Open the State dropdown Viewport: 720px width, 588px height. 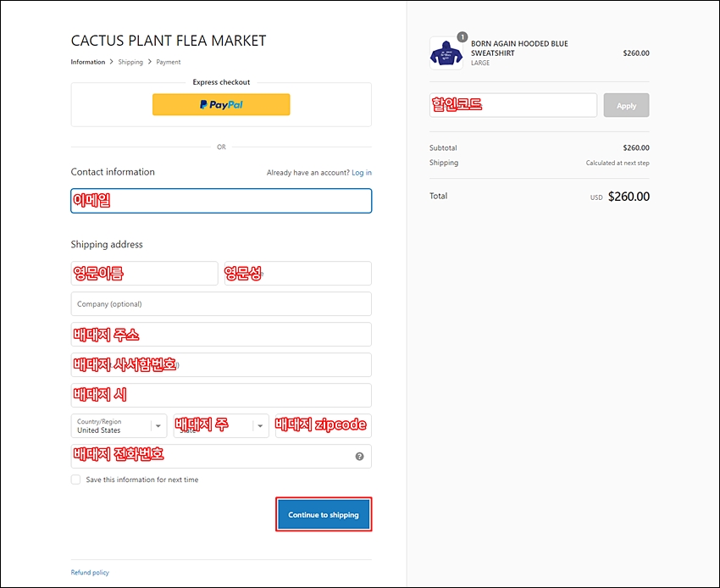(x=221, y=426)
